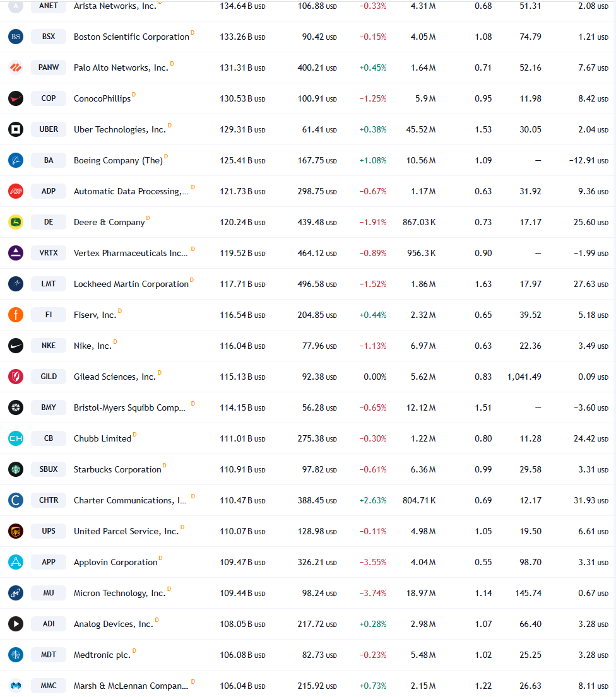
Task: Click the ADP red logo icon
Action: [x=16, y=191]
